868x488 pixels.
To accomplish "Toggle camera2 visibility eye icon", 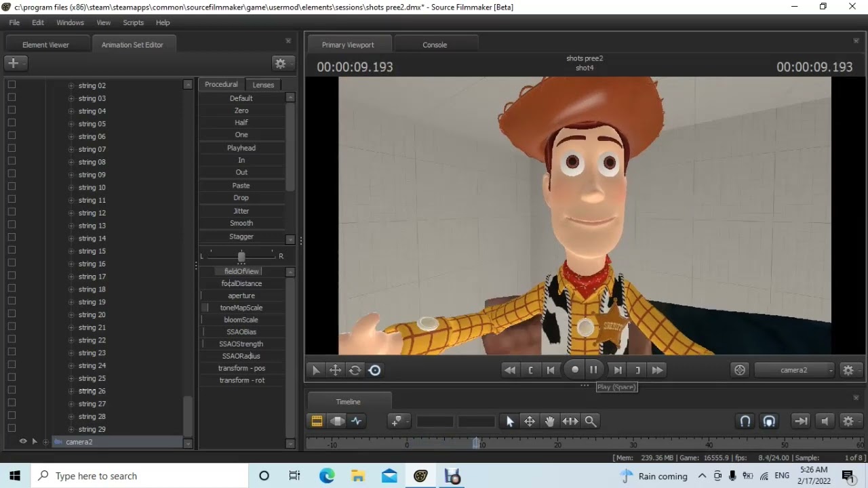I will (x=23, y=441).
